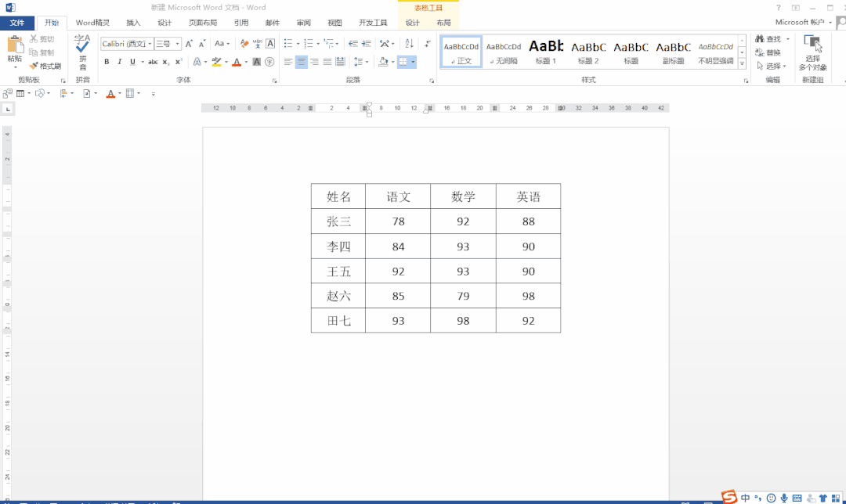This screenshot has width=846, height=504.
Task: Open Microsoft account (帐户) menu
Action: tap(804, 22)
